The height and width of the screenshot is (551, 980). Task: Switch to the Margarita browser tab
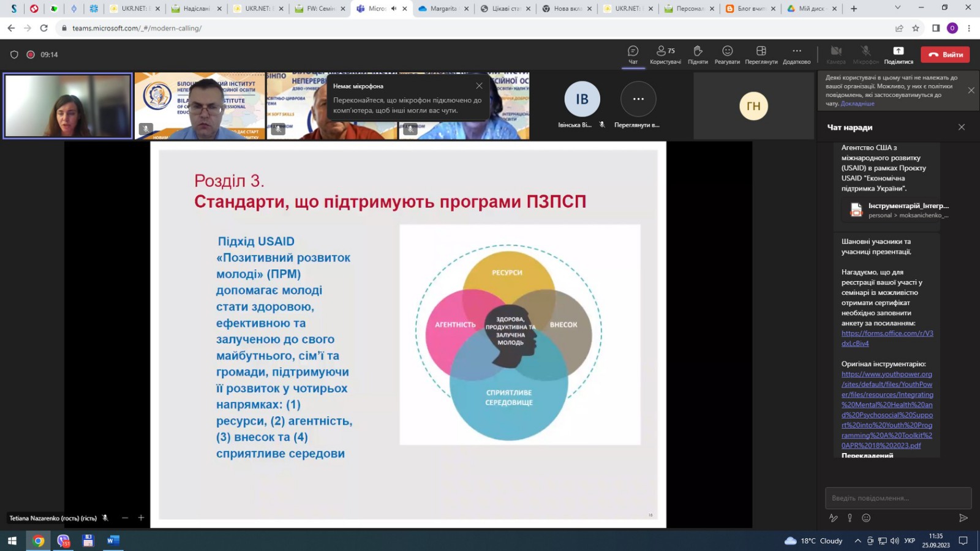(x=443, y=9)
